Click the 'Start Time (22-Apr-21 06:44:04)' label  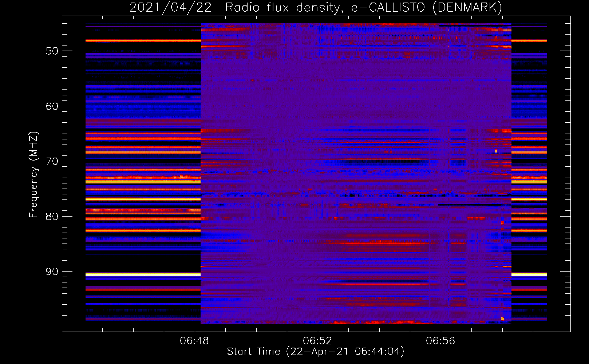coord(316,352)
